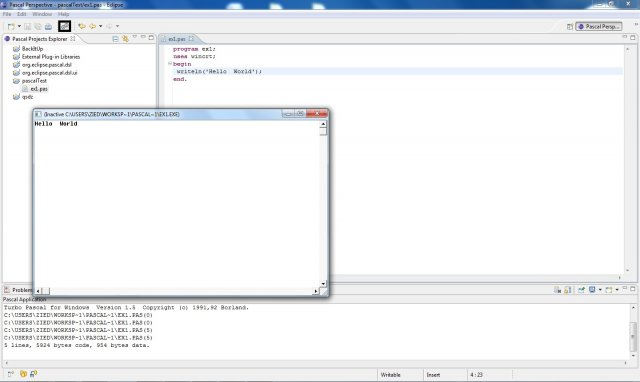
Task: Open the Display Selected Console dropdown
Action: (x=600, y=290)
